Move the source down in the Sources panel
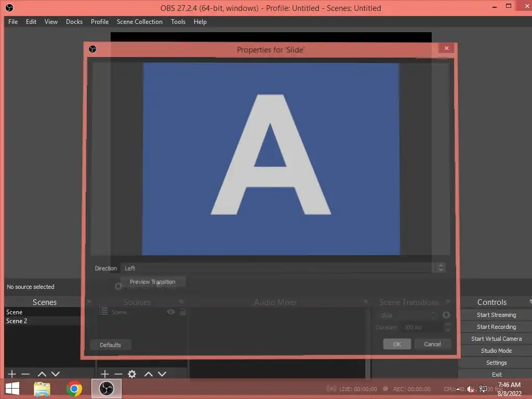This screenshot has width=532, height=399. 162,374
